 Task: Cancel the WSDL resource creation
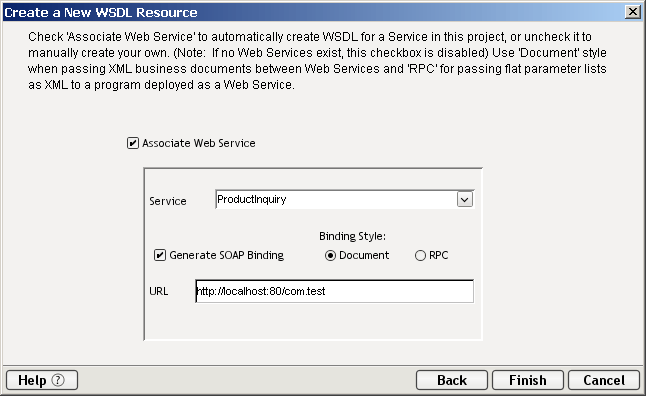[604, 380]
